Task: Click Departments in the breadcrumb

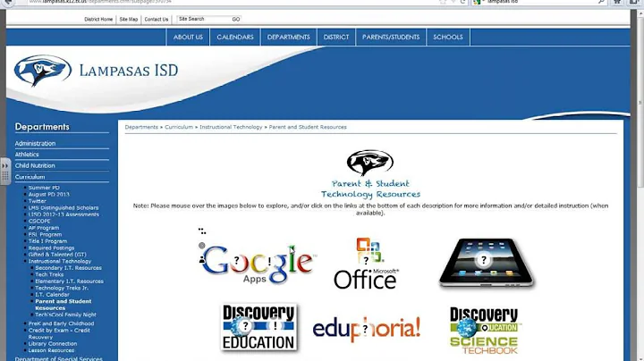Action: tap(141, 127)
